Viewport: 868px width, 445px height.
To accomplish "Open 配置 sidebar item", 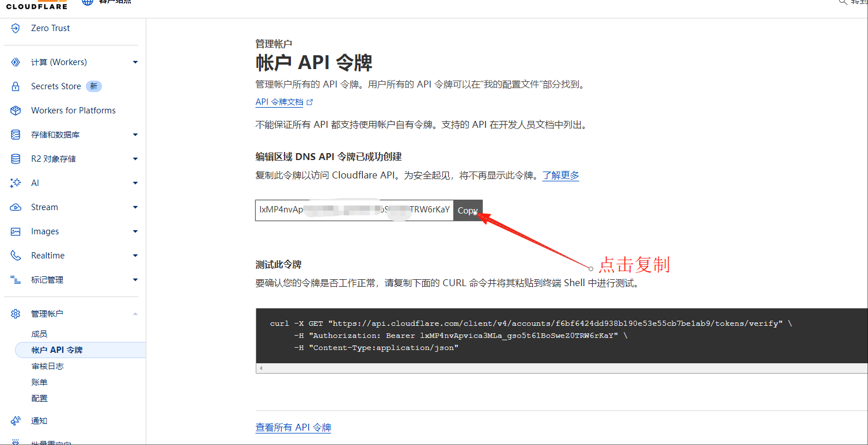I will point(39,398).
